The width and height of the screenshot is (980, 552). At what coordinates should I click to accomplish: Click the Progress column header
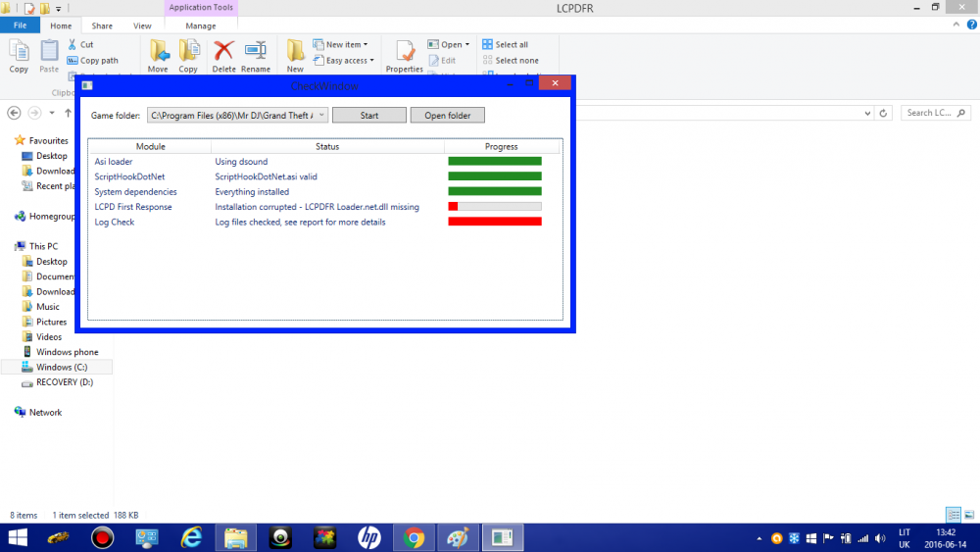[501, 146]
